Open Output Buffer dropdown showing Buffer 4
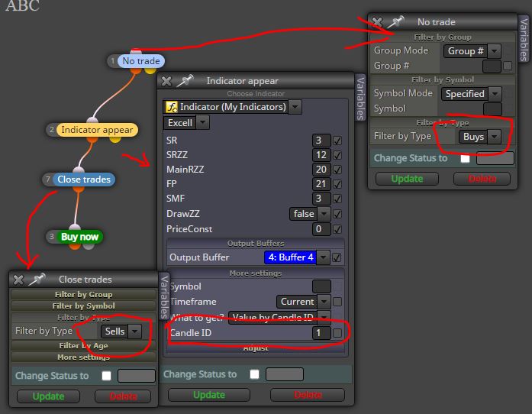Screen dimensions: 532x414 click(x=324, y=257)
